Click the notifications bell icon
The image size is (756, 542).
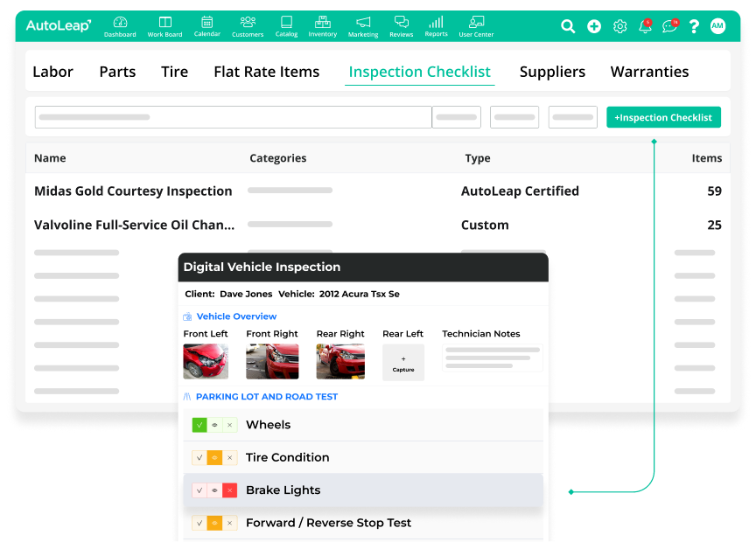pos(645,26)
